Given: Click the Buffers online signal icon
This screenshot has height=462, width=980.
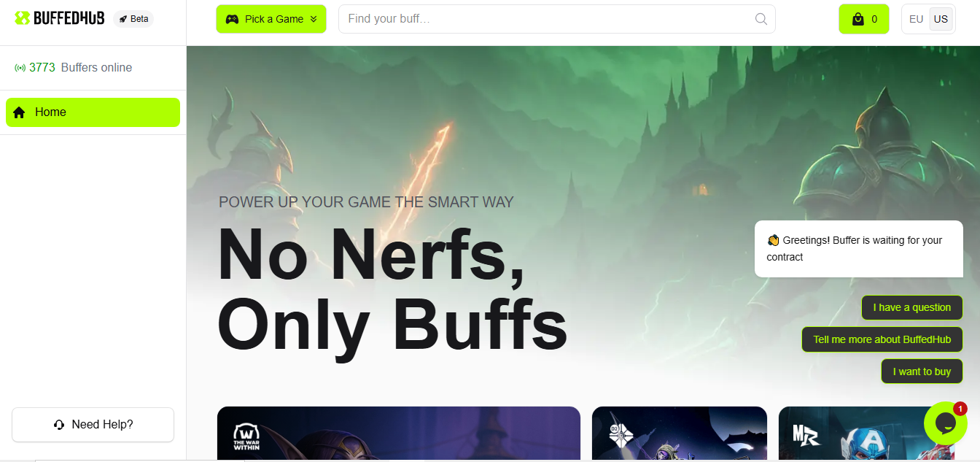Looking at the screenshot, I should click(x=20, y=68).
